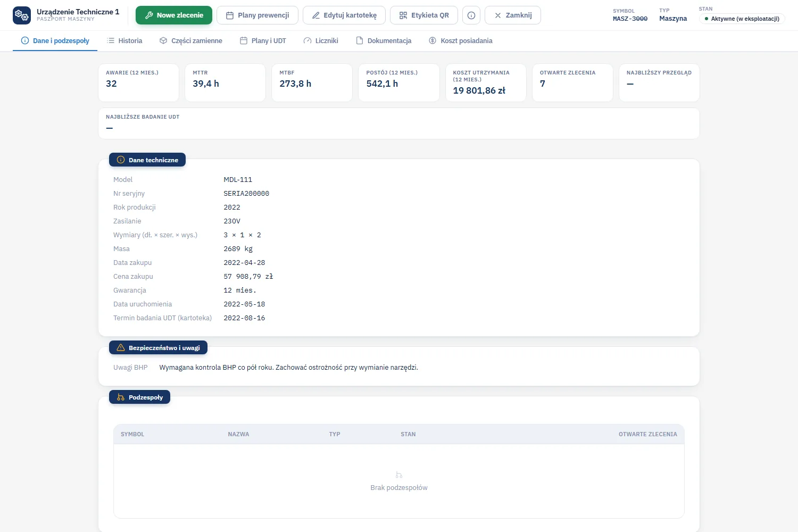Viewport: 798px width, 532px height.
Task: Create a new order with Nowe zlecenie
Action: (x=174, y=15)
